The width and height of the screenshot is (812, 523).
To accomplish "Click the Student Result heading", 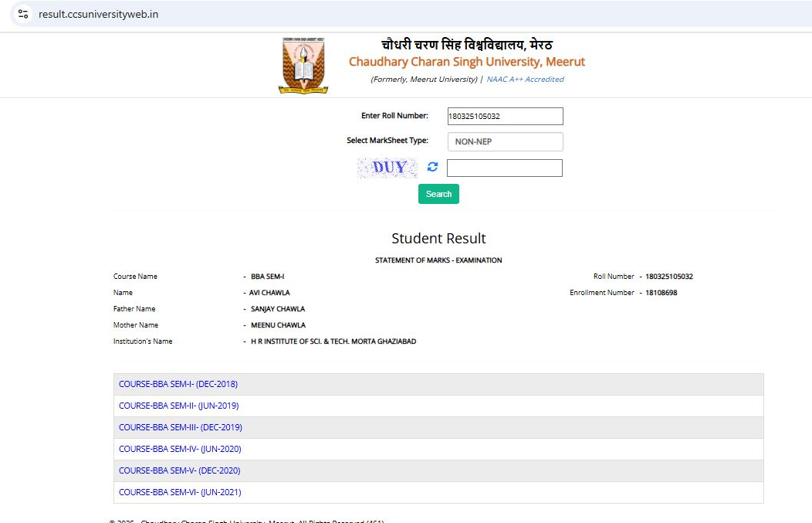I will [x=438, y=239].
